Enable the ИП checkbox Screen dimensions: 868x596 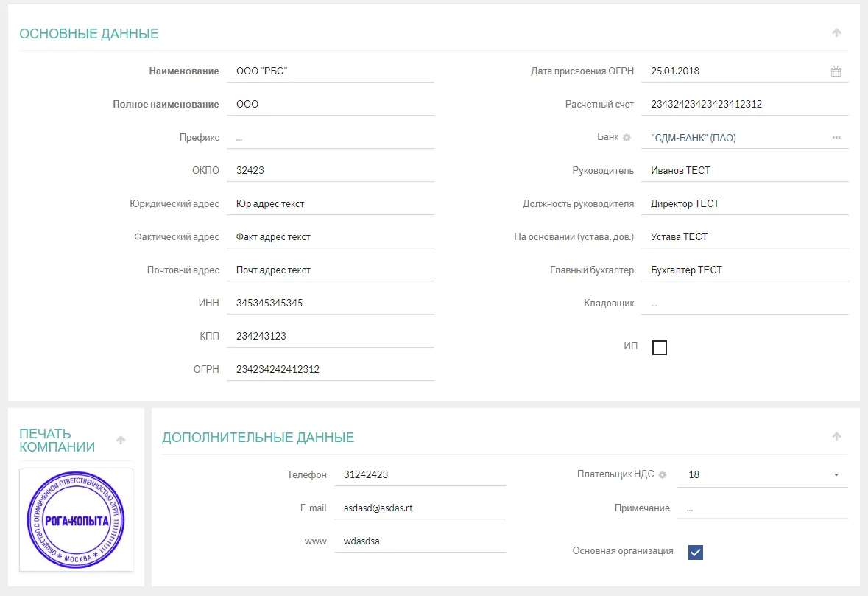point(660,348)
